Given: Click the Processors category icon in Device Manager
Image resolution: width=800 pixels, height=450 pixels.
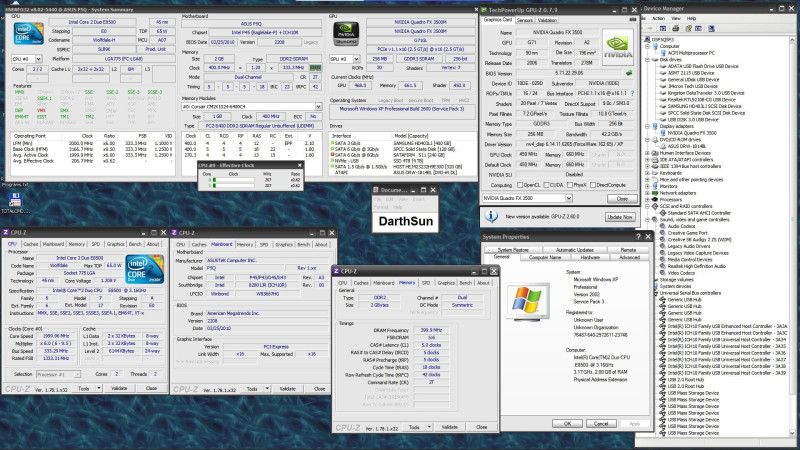Looking at the screenshot, I should [655, 199].
